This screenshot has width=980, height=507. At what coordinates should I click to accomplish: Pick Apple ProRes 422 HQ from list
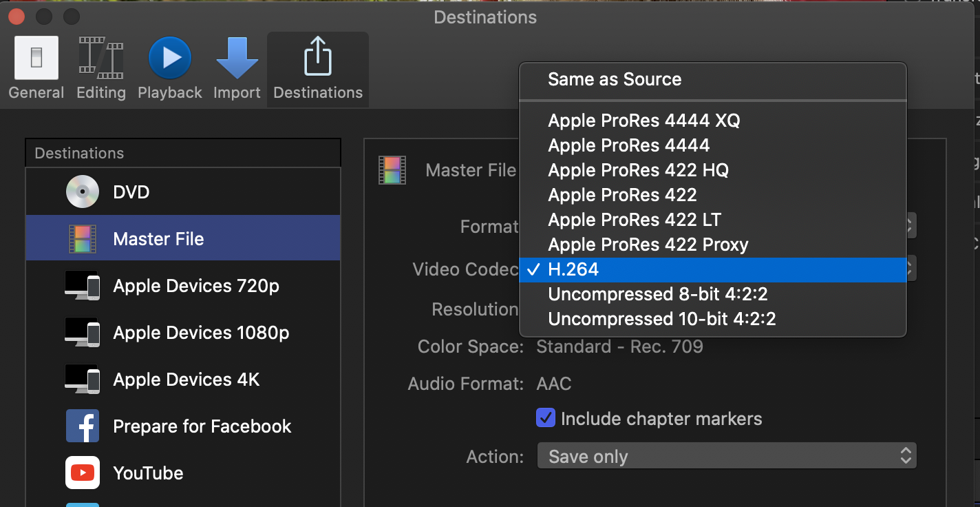point(638,170)
